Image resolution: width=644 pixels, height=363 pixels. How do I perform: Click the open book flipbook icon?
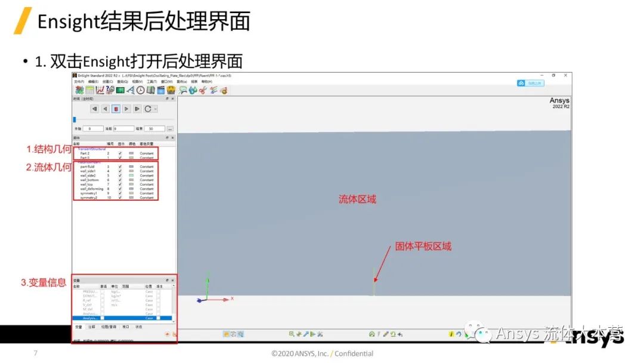151,90
